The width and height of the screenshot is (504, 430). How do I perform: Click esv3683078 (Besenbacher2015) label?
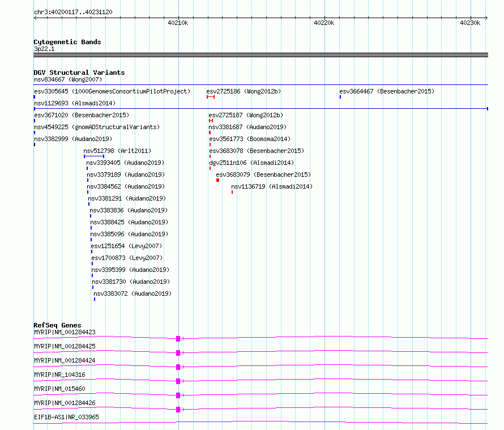coord(257,151)
